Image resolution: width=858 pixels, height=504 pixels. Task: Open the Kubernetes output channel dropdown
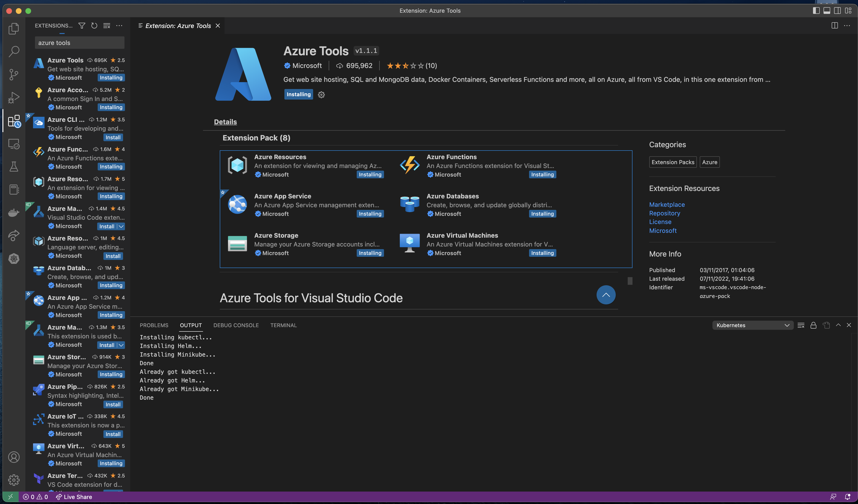[x=752, y=325]
